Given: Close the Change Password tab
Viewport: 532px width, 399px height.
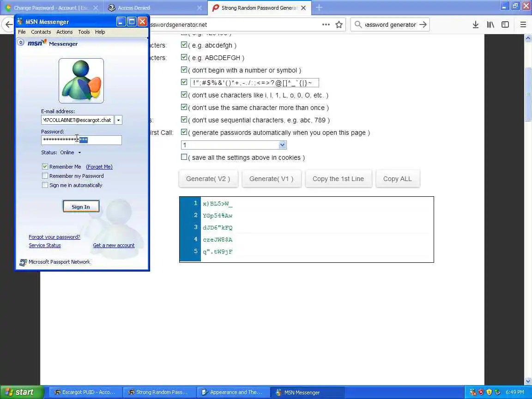Looking at the screenshot, I should (x=96, y=8).
